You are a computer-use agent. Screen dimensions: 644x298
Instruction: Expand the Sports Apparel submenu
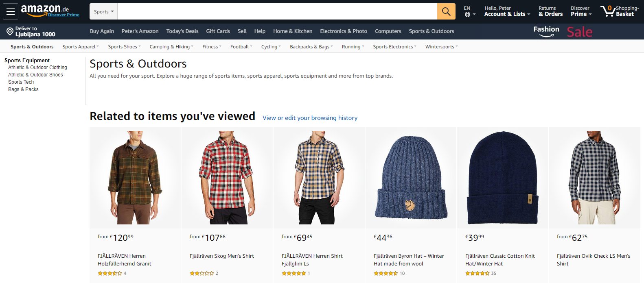pyautogui.click(x=81, y=47)
